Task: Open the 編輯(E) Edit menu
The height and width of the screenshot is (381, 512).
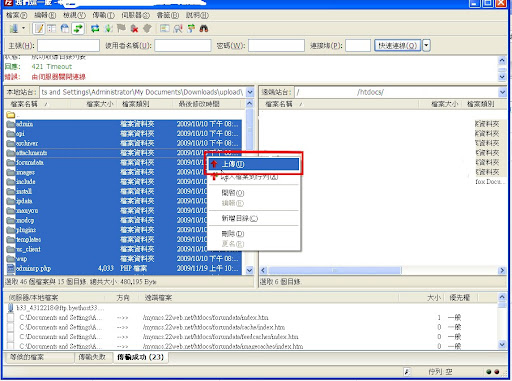Action: pyautogui.click(x=45, y=15)
